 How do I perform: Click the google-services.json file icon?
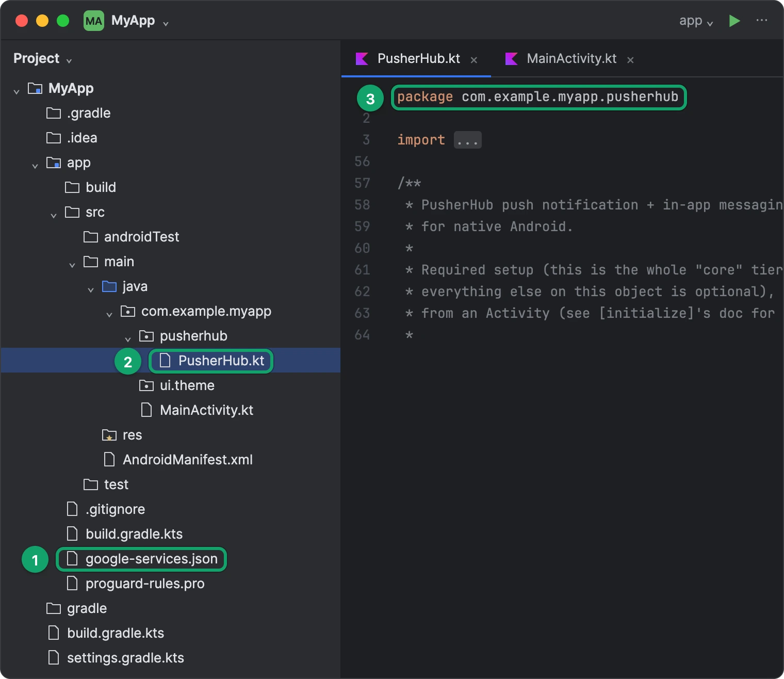click(x=72, y=558)
